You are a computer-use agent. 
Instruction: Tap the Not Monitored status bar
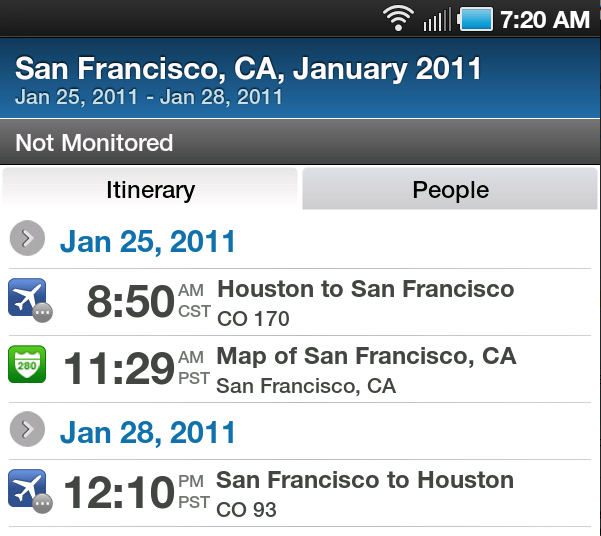click(x=300, y=142)
